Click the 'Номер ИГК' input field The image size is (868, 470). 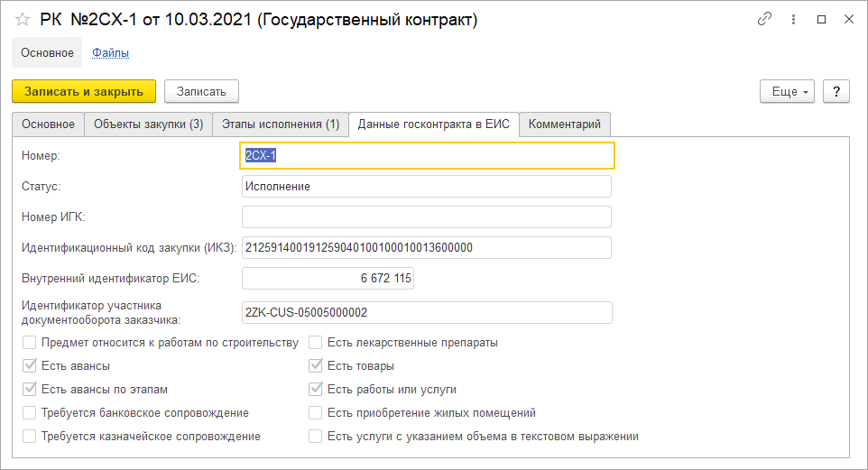tap(426, 217)
